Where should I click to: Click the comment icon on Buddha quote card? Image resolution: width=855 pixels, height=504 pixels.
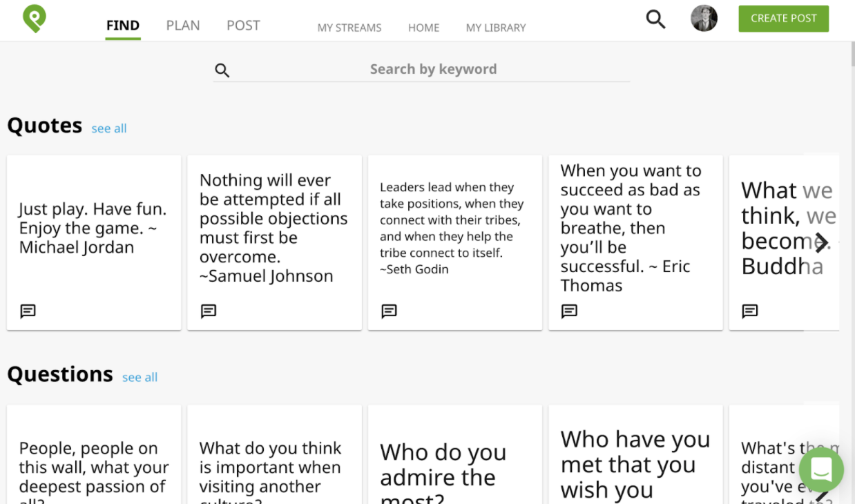[749, 311]
